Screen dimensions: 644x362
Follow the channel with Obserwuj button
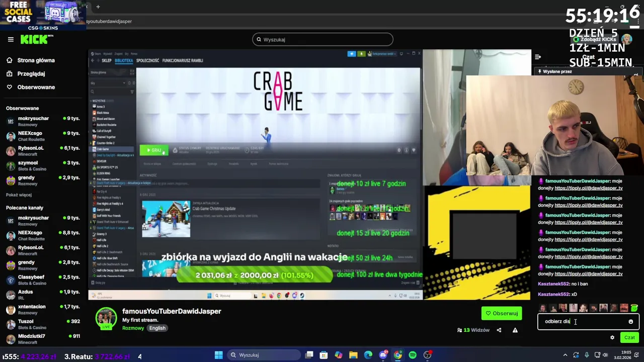[502, 313]
